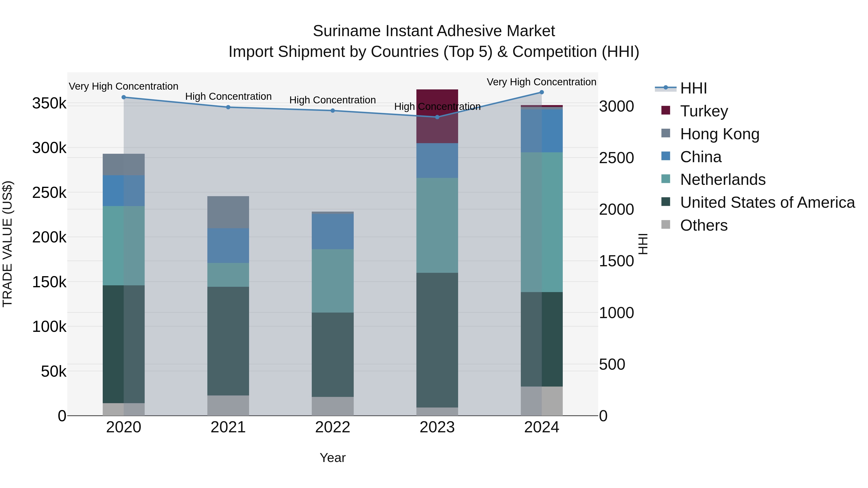The height and width of the screenshot is (488, 868).
Task: Select the 2024 HHI data point
Action: point(542,92)
